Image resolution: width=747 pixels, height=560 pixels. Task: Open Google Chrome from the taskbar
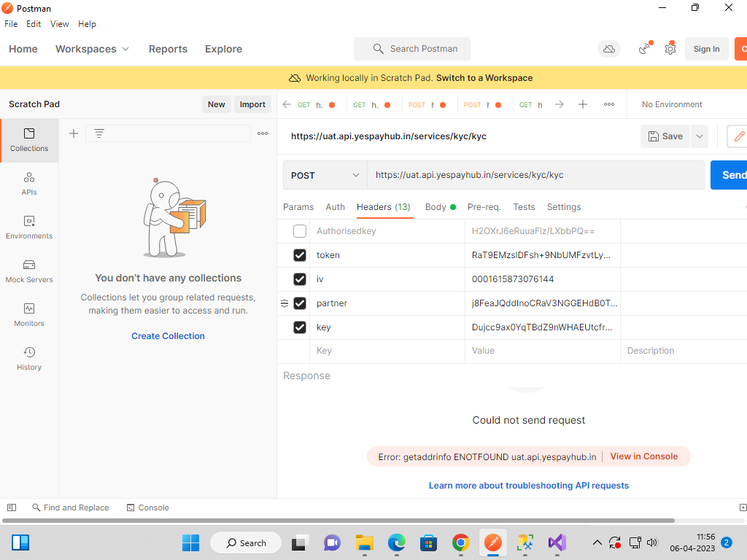pos(461,542)
